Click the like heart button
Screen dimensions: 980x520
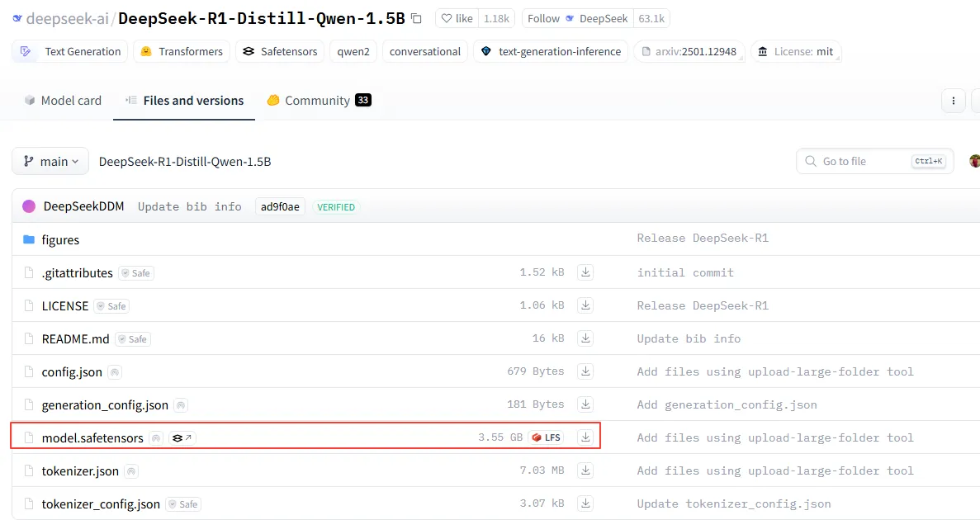tap(457, 19)
